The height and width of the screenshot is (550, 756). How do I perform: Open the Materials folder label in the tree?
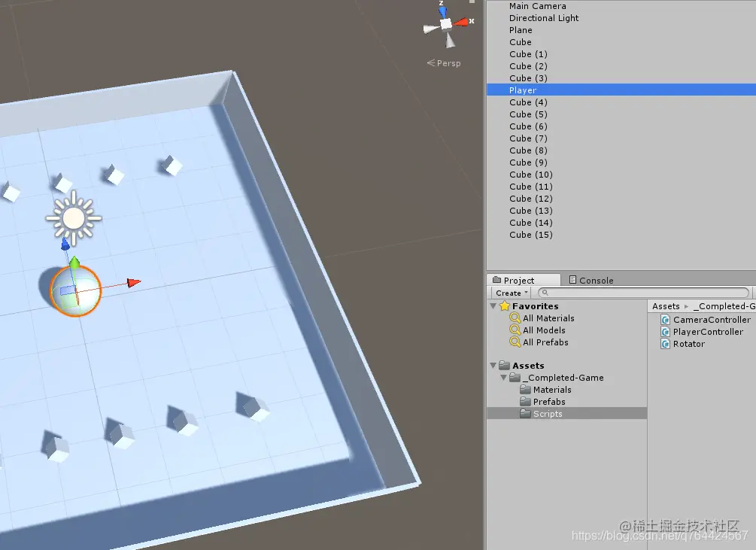point(552,390)
